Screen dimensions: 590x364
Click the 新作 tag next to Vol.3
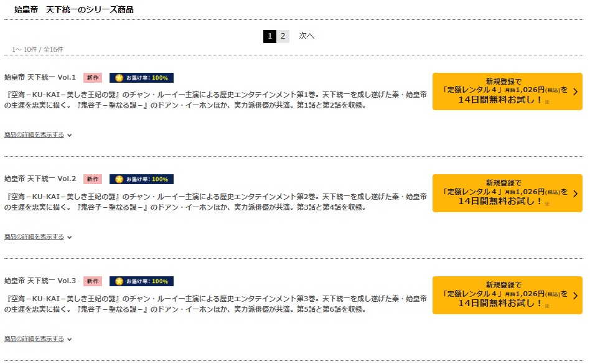[x=93, y=281]
